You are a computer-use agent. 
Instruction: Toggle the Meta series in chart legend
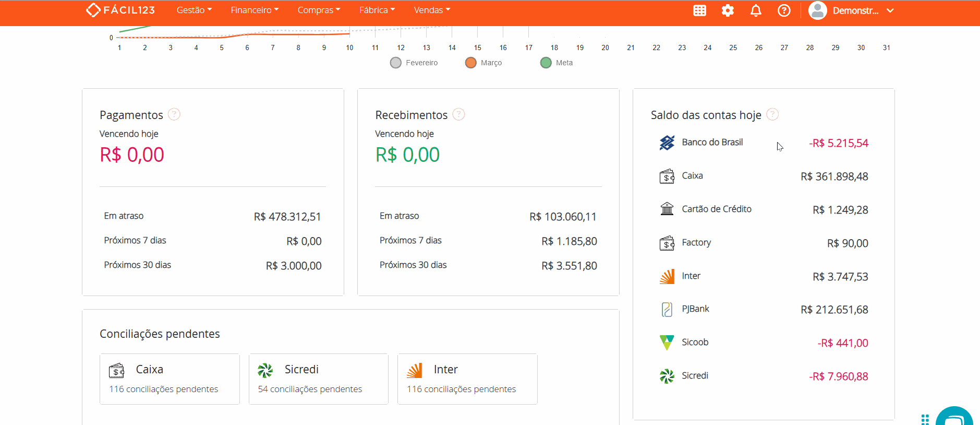point(556,63)
